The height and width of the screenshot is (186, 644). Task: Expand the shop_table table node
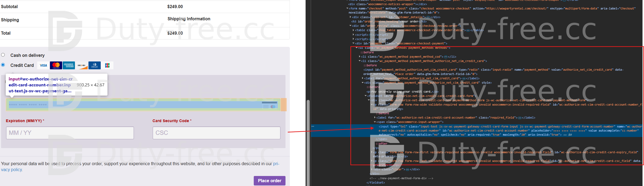[x=353, y=30]
